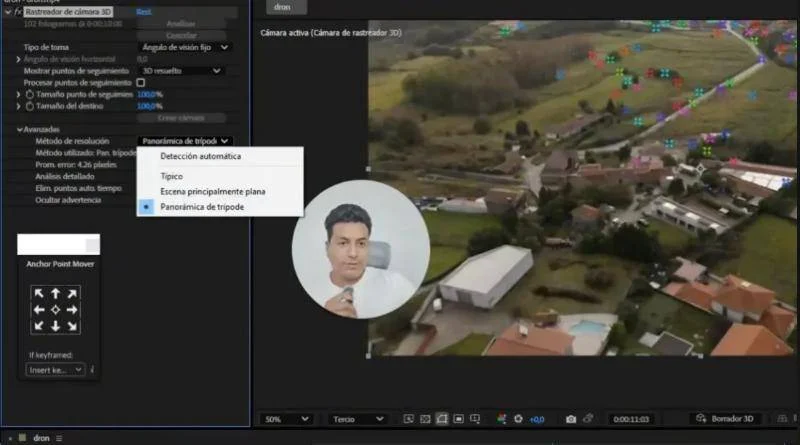This screenshot has width=800, height=445.
Task: Click the down-right arrow in Anchor Point Mover
Action: click(x=72, y=326)
